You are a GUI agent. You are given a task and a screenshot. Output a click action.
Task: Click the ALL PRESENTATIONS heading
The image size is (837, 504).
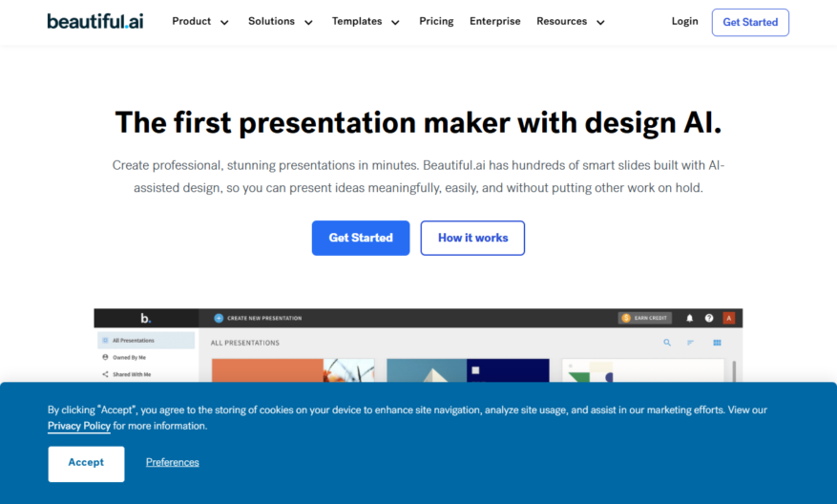coord(245,343)
